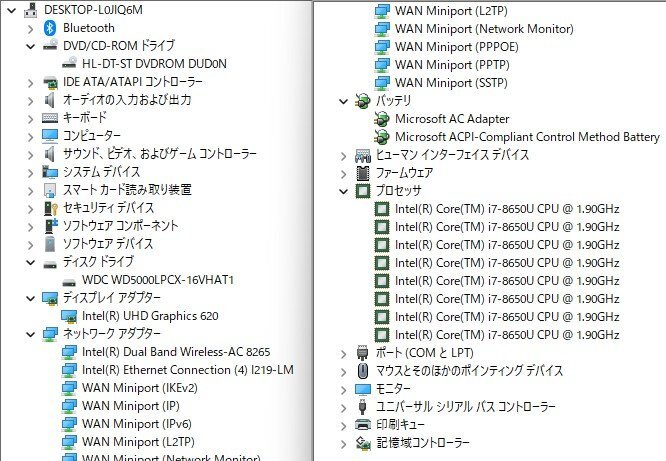
Task: Click the コンピューター monitor icon
Action: pos(50,136)
